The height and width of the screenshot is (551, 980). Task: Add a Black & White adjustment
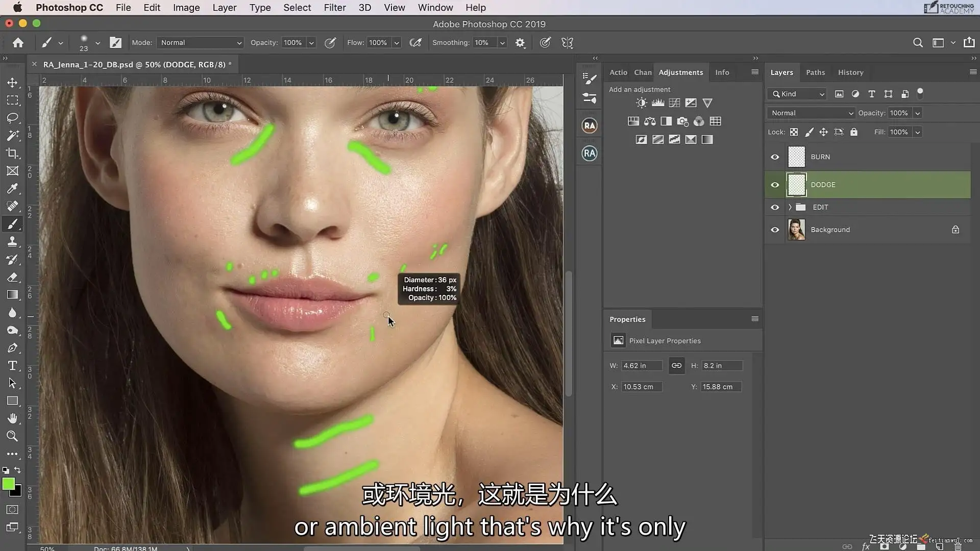click(666, 121)
